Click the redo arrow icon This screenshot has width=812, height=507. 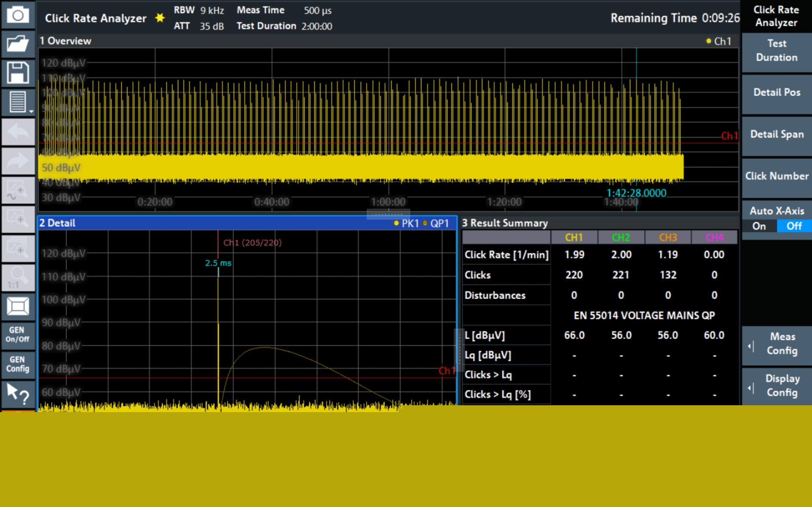point(18,161)
